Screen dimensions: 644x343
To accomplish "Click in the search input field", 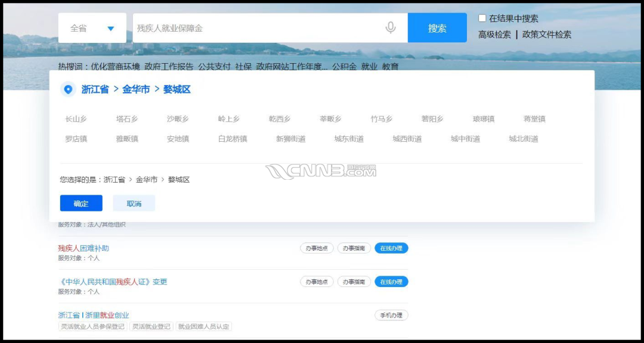I will click(x=256, y=28).
